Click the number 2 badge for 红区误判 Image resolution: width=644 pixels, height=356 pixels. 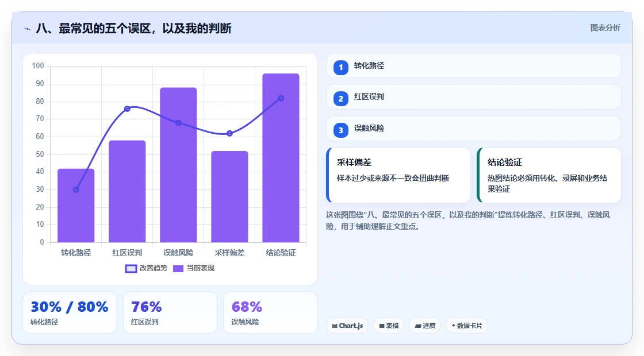[340, 98]
